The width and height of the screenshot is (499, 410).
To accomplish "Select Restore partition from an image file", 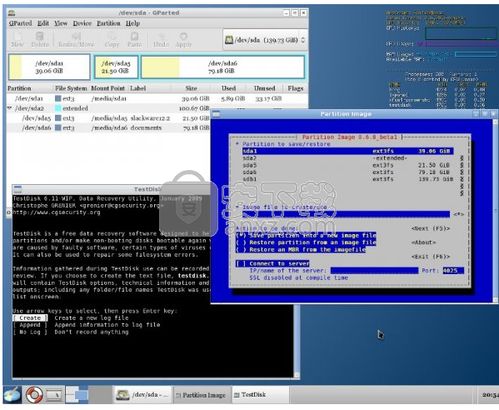I will pos(306,242).
